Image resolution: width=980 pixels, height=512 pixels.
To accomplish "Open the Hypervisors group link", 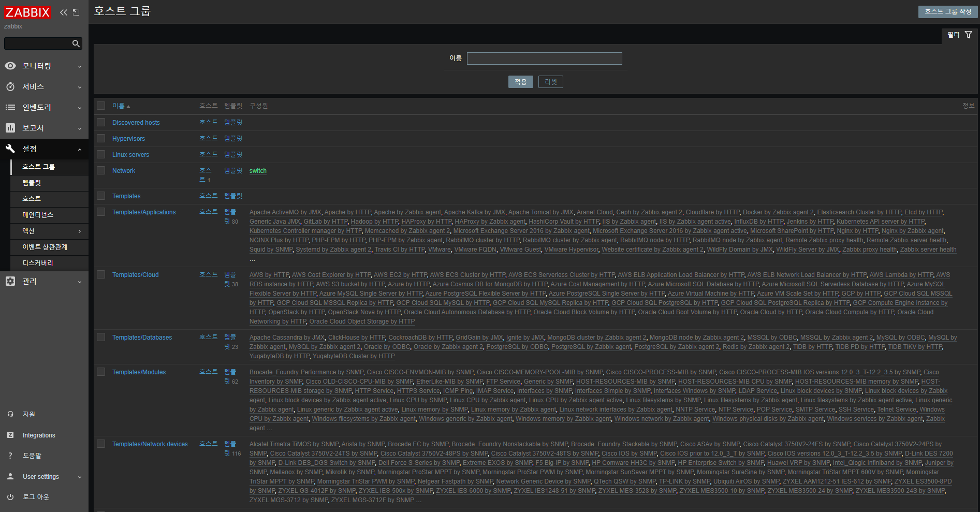I will [x=128, y=139].
